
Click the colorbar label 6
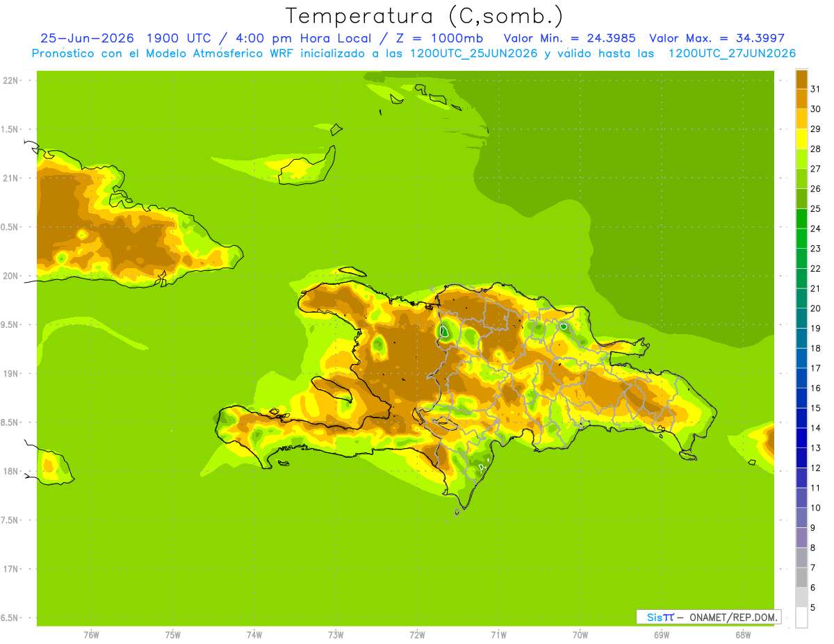(813, 588)
